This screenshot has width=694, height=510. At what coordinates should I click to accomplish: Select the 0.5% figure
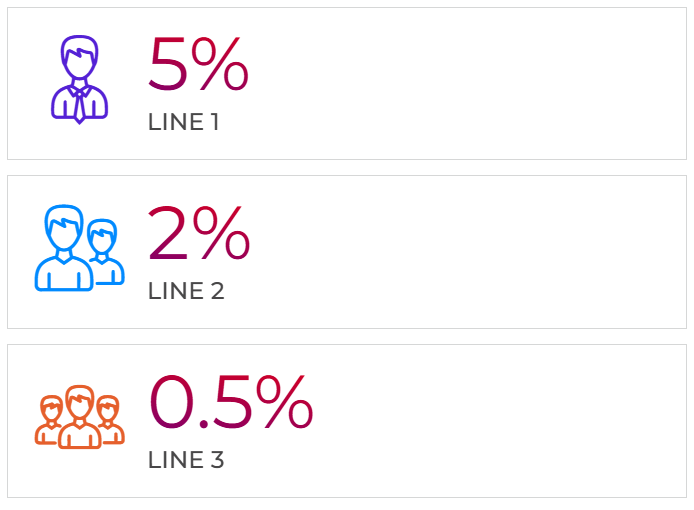pyautogui.click(x=230, y=403)
